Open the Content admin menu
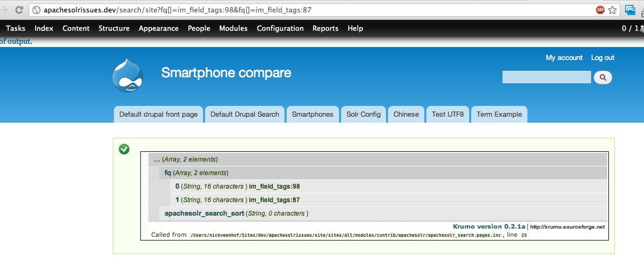 coord(76,29)
